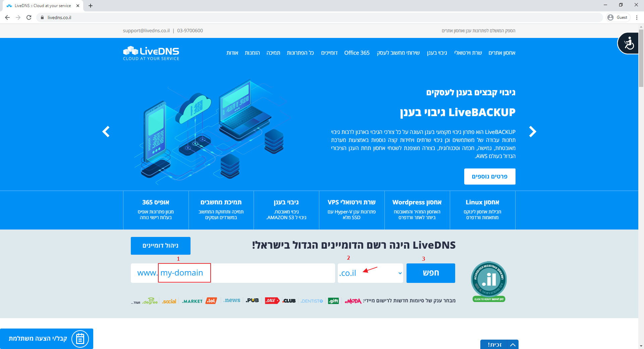
Task: Expand the זכית! popup chevron
Action: 513,345
